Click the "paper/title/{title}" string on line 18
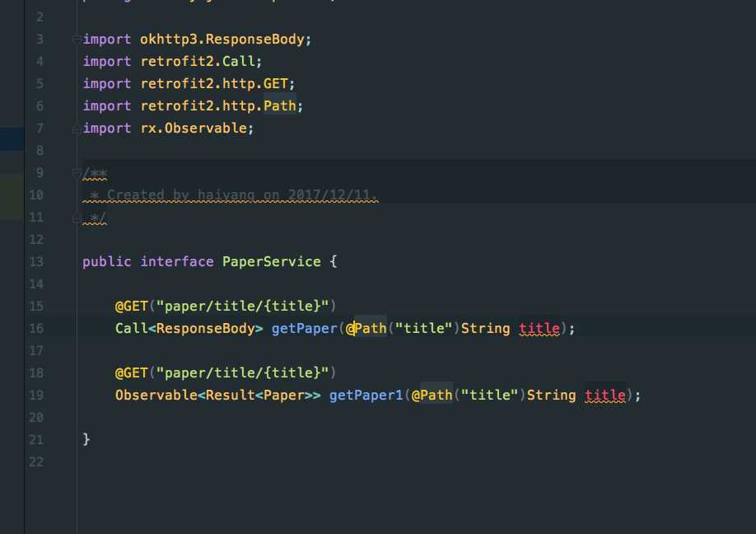This screenshot has height=534, width=756. (x=242, y=372)
